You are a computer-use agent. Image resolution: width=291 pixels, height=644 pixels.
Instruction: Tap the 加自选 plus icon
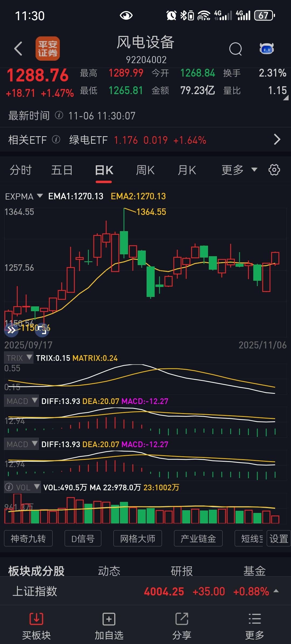(109, 619)
